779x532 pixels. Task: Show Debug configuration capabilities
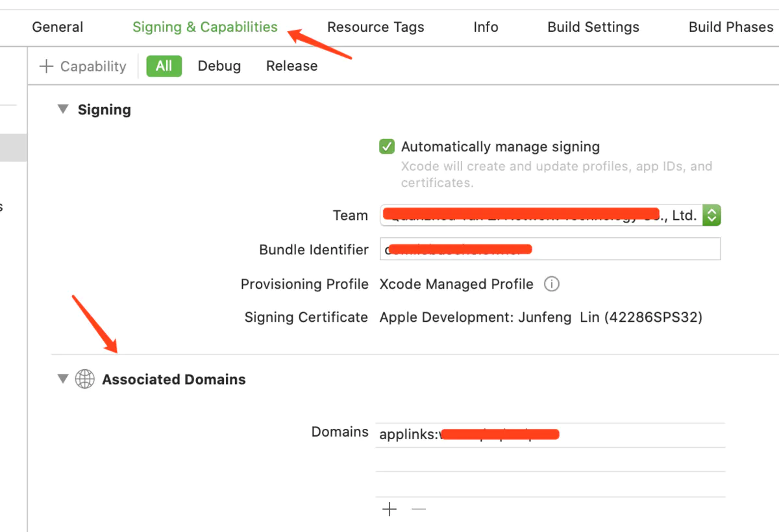coord(219,66)
